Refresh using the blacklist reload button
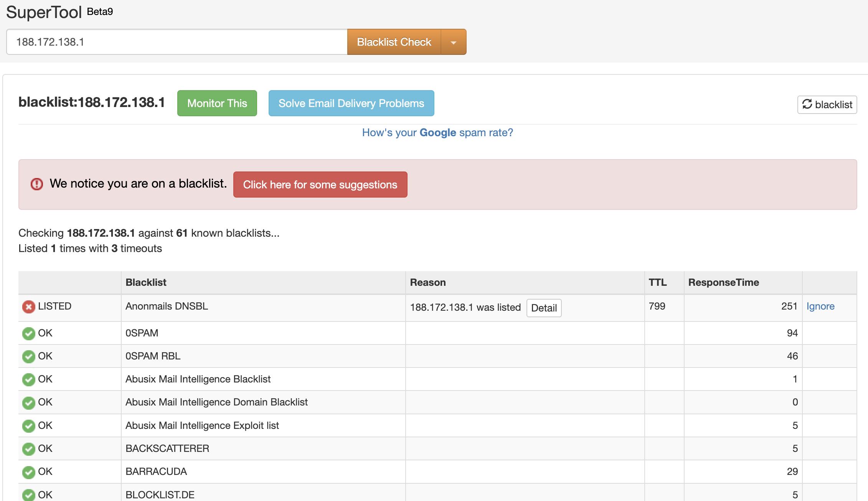868x501 pixels. coord(827,104)
